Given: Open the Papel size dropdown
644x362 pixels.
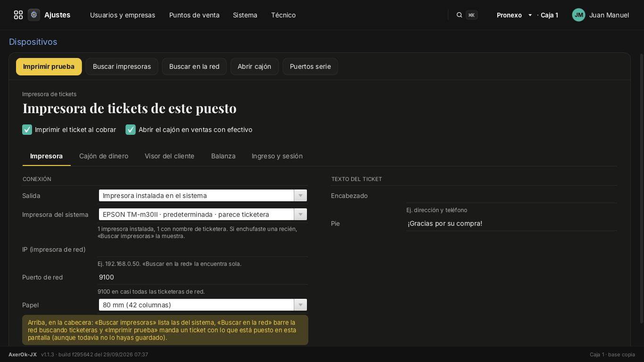Looking at the screenshot, I should tap(203, 305).
